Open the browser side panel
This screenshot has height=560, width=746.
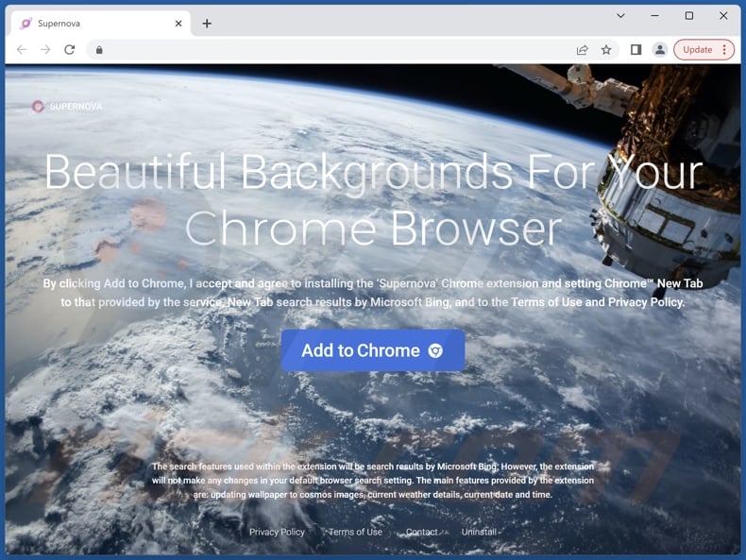[x=636, y=49]
